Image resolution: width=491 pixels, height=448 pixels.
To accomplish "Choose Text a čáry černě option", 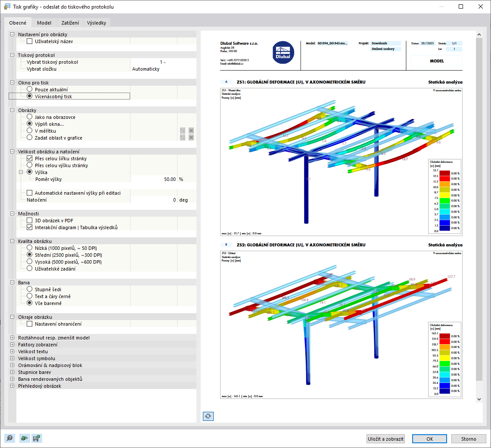I will click(29, 296).
